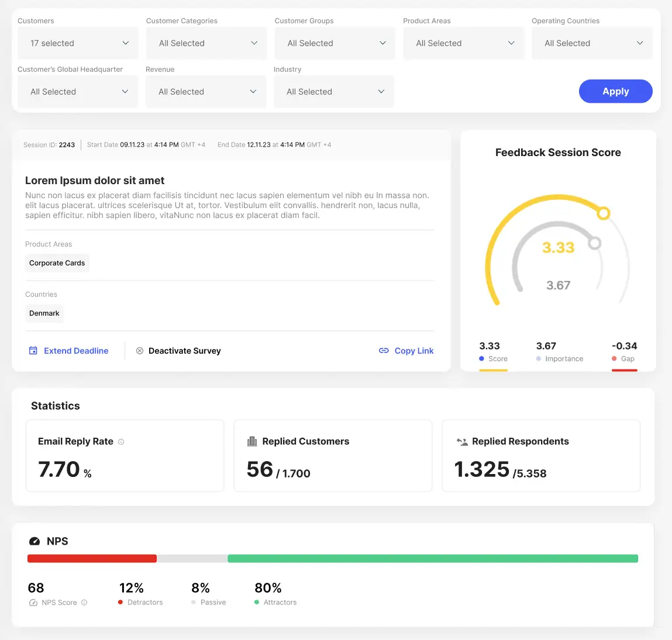Open the Customer Groups dropdown

335,43
